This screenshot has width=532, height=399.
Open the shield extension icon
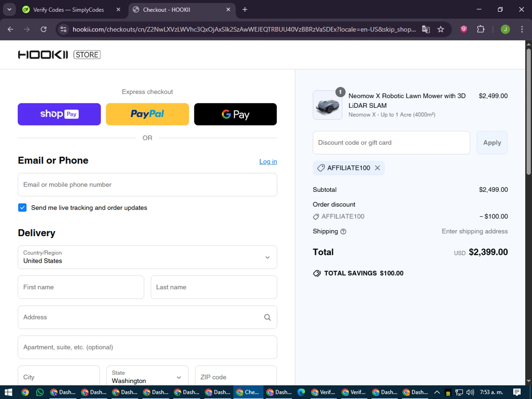click(464, 29)
